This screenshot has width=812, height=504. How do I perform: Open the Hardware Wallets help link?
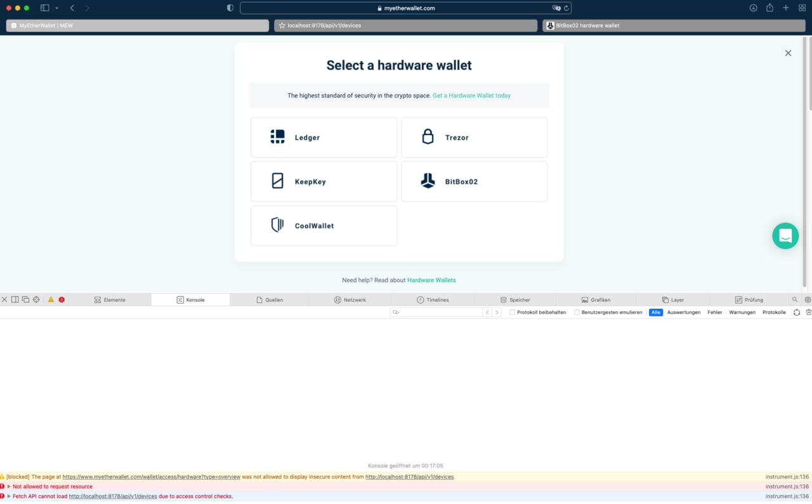[431, 280]
